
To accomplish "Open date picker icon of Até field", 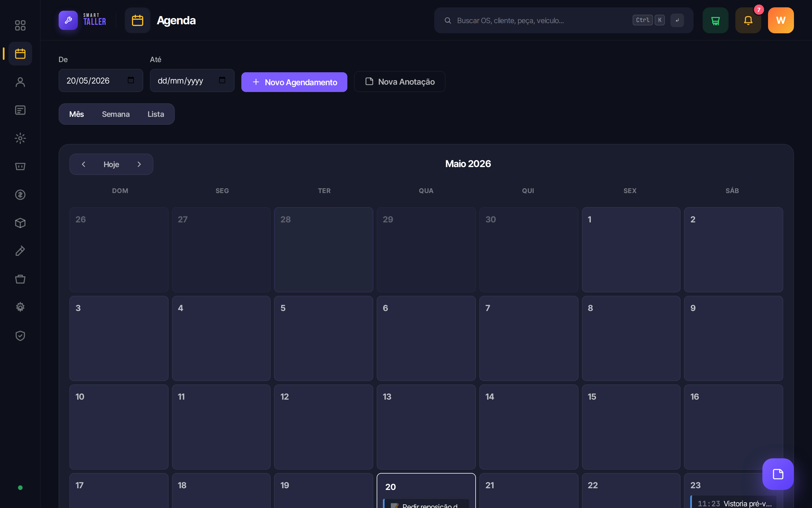I will click(x=222, y=80).
